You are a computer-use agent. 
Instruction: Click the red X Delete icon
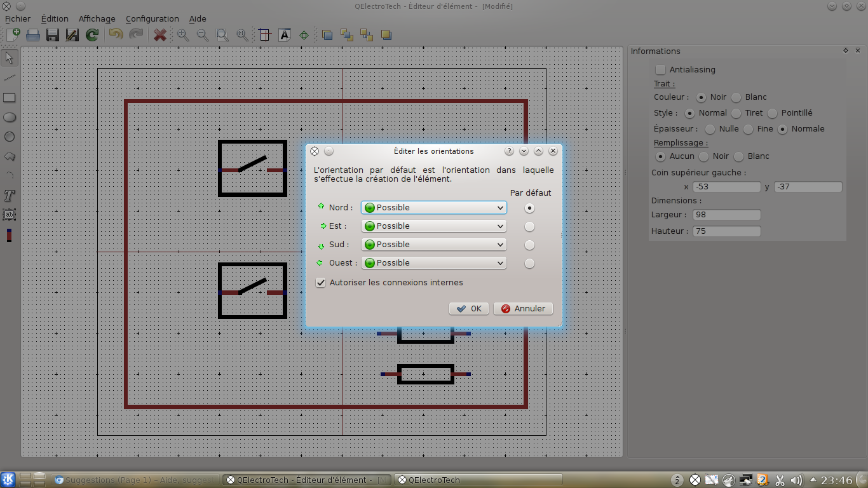coord(160,35)
